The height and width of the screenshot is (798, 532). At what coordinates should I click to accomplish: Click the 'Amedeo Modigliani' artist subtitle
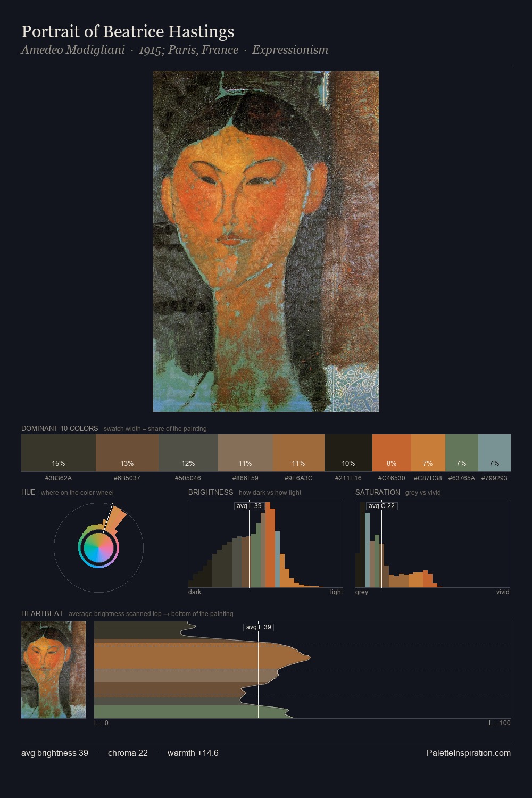(x=73, y=50)
